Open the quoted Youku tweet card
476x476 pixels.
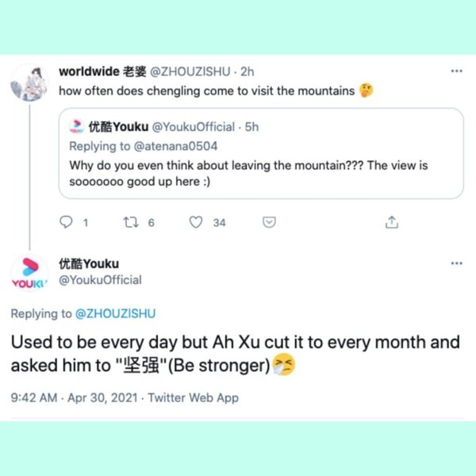(x=260, y=171)
